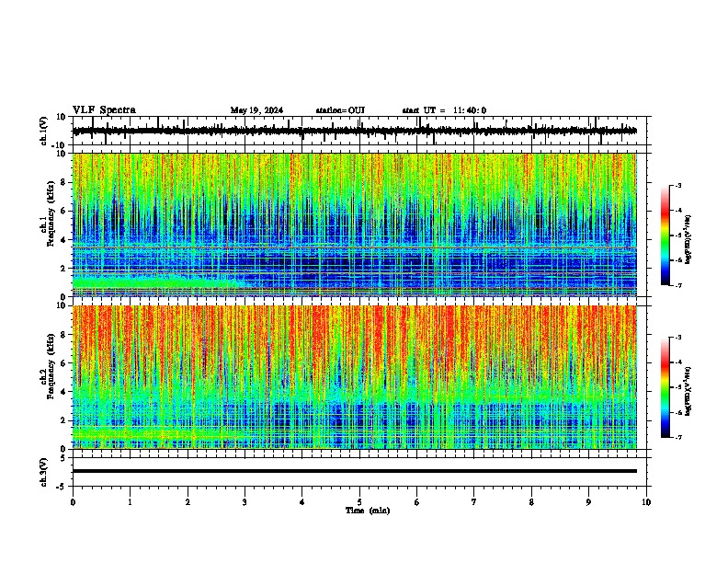This screenshot has width=728, height=563.
Task: Click the "8" tick on the time axis
Action: click(x=531, y=502)
